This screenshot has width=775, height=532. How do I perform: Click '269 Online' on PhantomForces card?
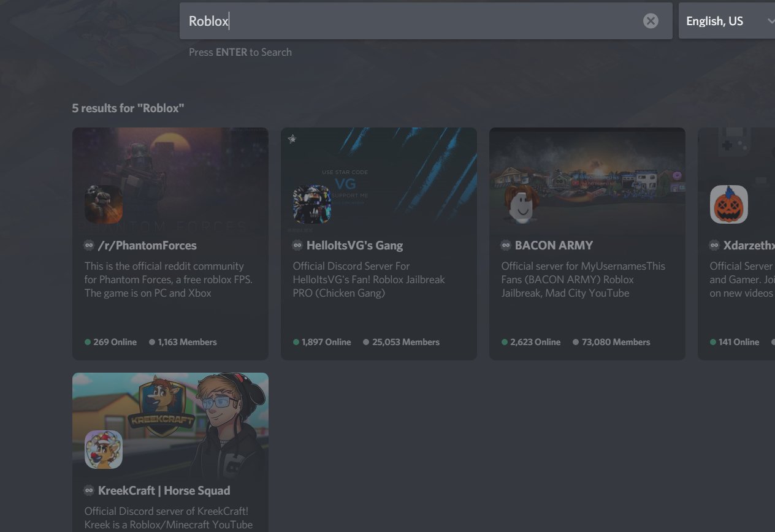pos(111,342)
